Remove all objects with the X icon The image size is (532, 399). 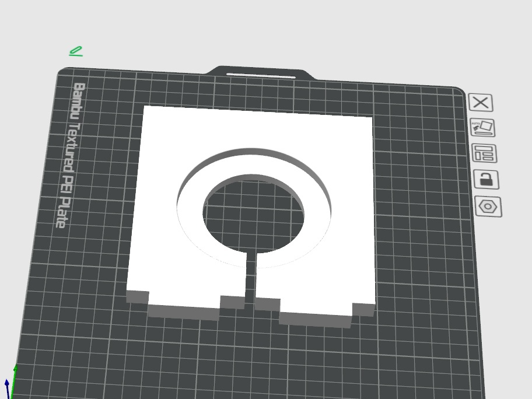click(481, 103)
